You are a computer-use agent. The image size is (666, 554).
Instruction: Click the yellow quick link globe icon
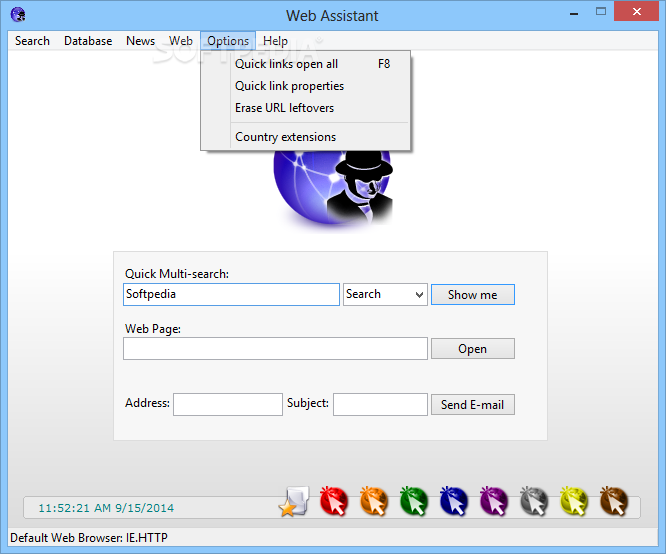tap(574, 501)
